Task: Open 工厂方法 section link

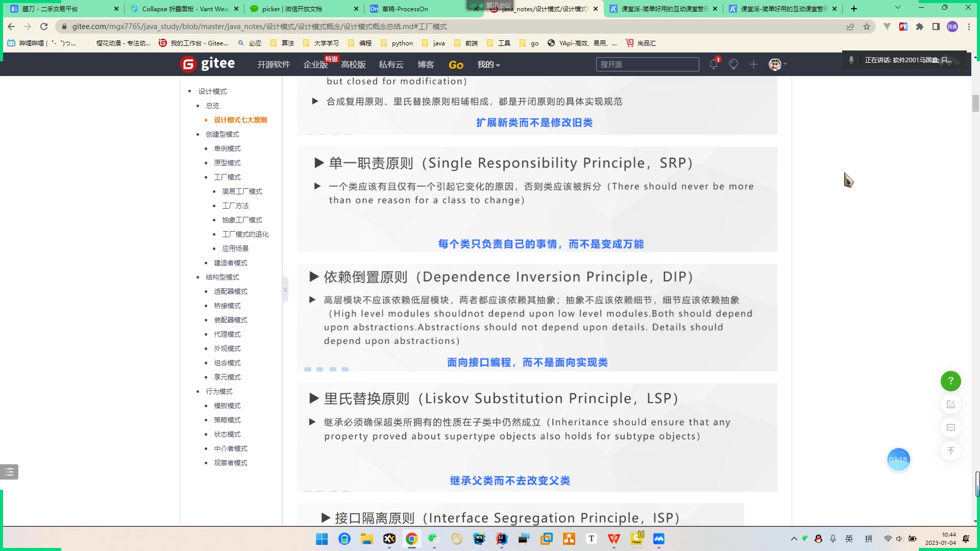Action: tap(235, 206)
